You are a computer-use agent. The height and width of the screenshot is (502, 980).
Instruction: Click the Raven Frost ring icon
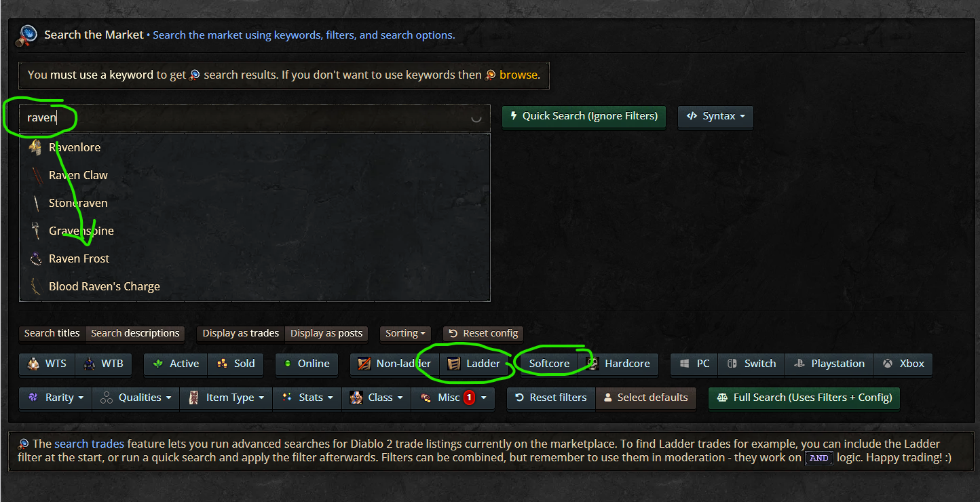36,258
